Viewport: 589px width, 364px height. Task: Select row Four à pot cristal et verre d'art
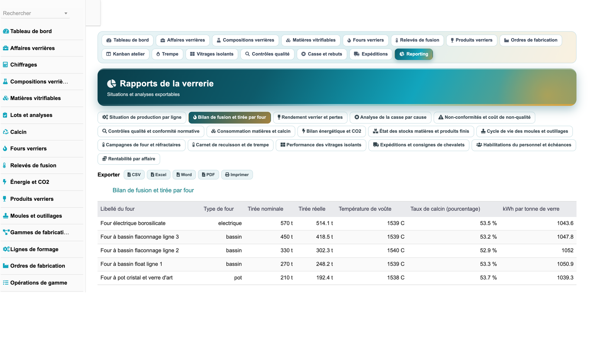337,278
